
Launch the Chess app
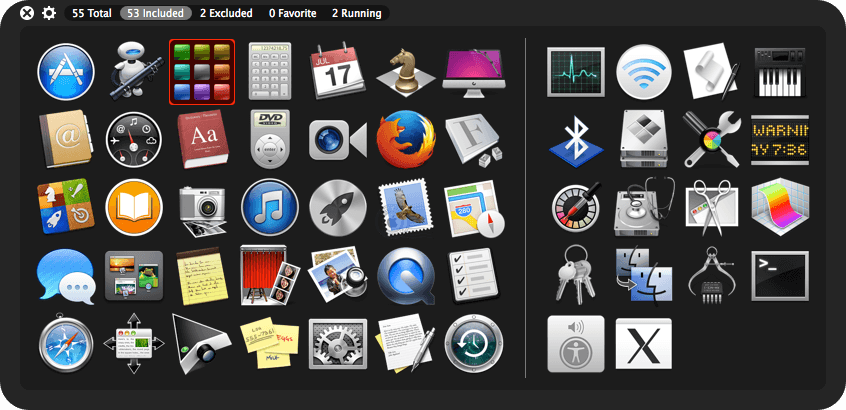[405, 72]
